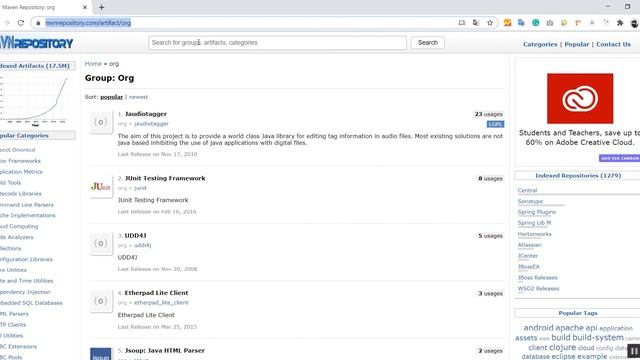This screenshot has height=360, width=640.
Task: Click the android popular tag
Action: point(538,328)
